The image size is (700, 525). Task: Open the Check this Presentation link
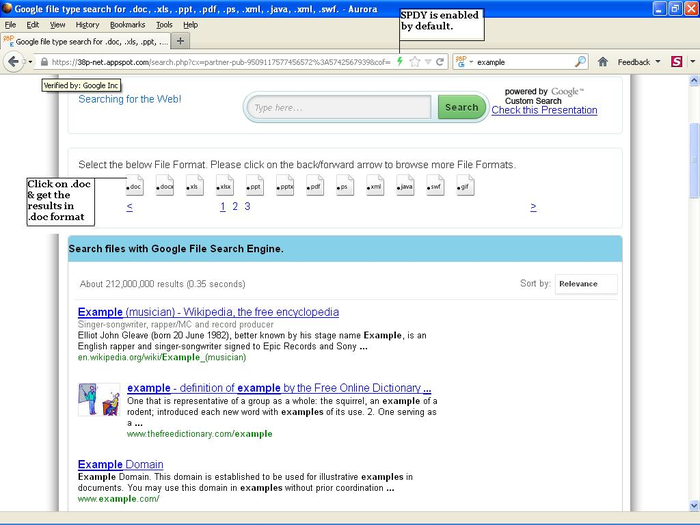544,110
